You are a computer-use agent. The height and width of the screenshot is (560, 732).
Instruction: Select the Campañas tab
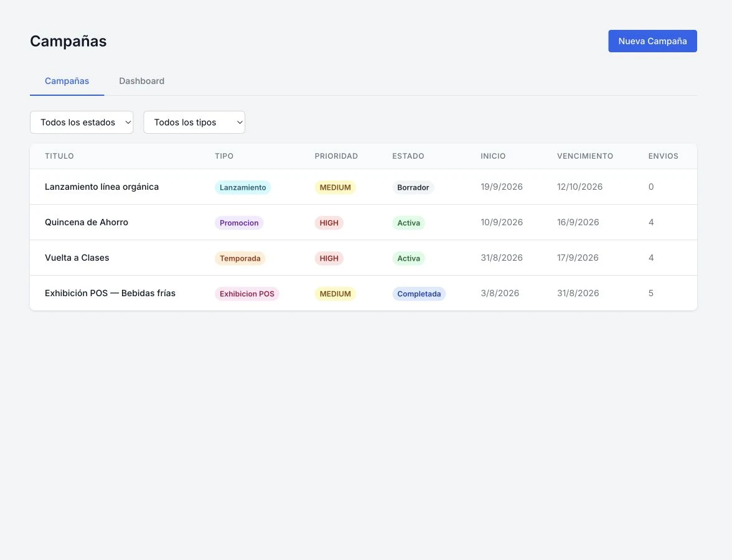click(67, 81)
